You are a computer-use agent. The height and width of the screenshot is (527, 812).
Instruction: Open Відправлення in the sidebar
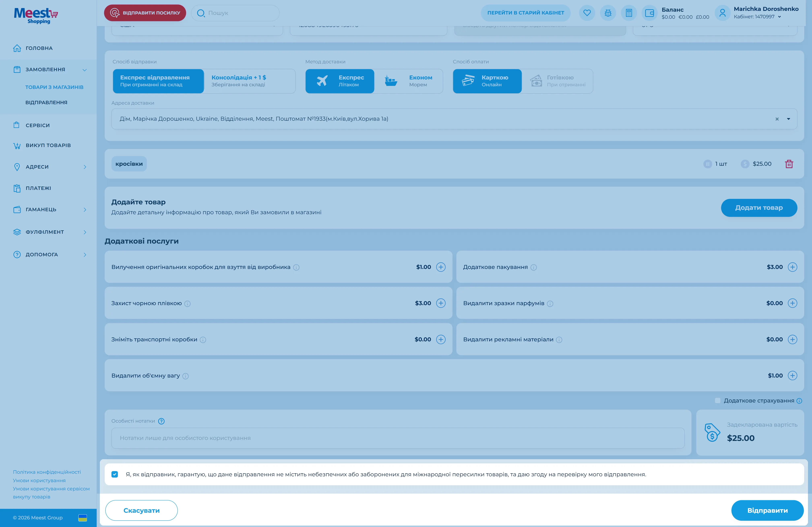46,102
